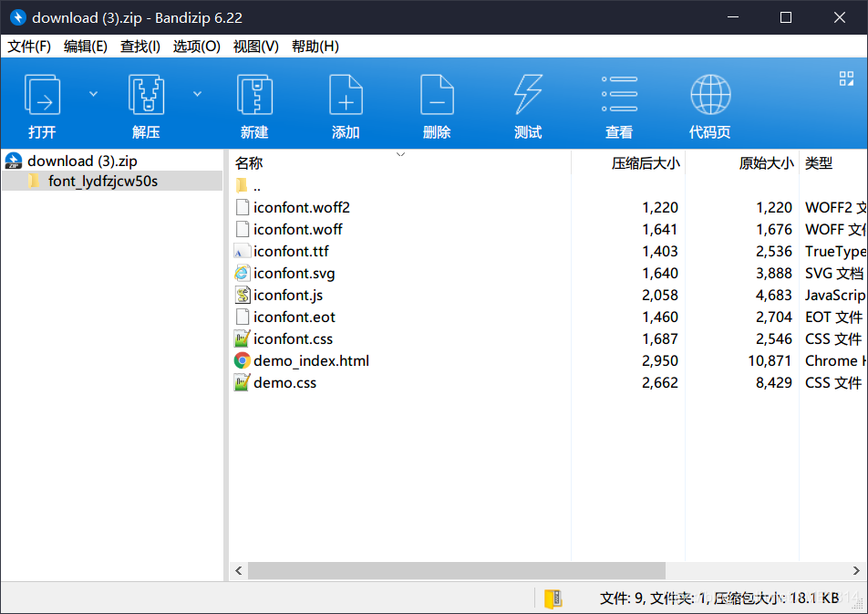Click original size 3,888 cell
This screenshot has width=868, height=614.
[x=774, y=273]
